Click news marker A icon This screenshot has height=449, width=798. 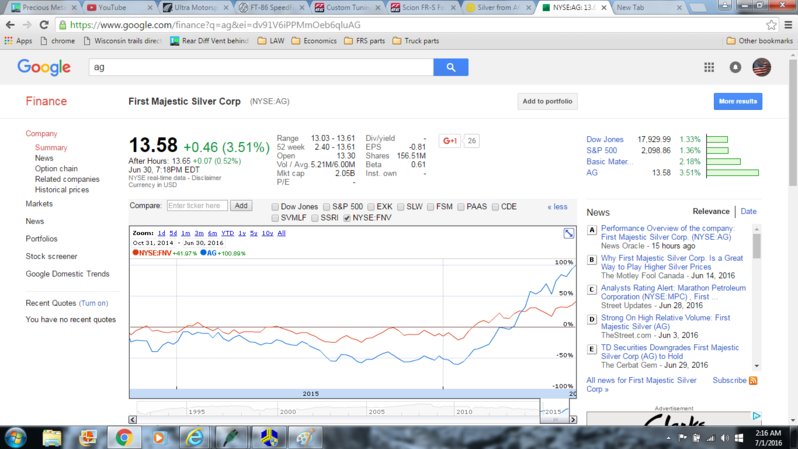point(591,230)
